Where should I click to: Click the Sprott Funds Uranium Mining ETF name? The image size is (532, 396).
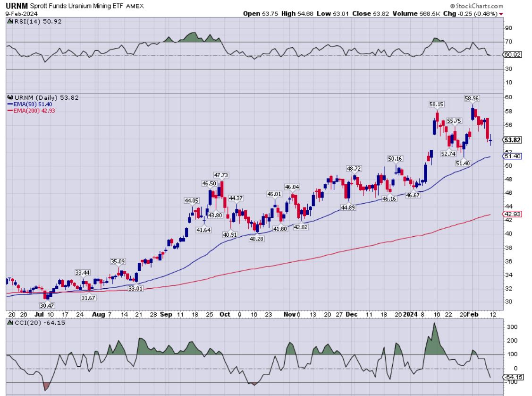(77, 6)
